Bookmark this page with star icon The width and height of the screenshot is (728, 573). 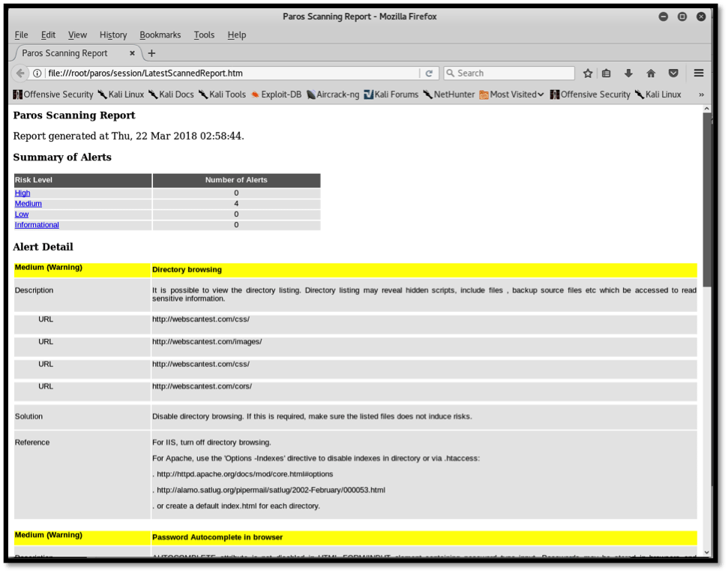pos(588,73)
